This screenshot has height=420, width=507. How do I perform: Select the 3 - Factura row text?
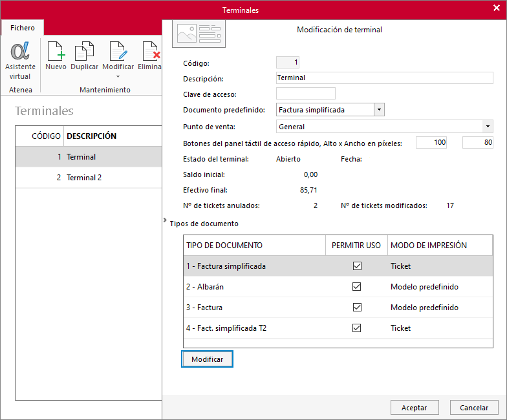tap(204, 308)
